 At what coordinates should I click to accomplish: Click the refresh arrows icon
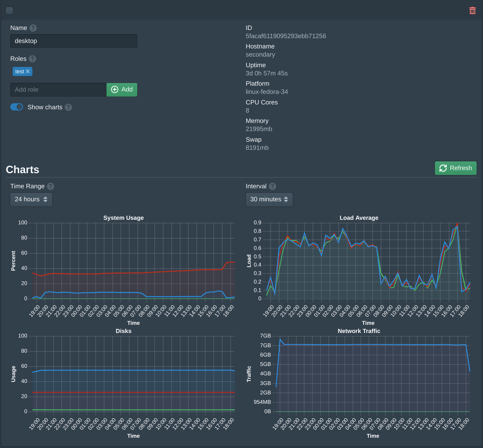coord(443,168)
